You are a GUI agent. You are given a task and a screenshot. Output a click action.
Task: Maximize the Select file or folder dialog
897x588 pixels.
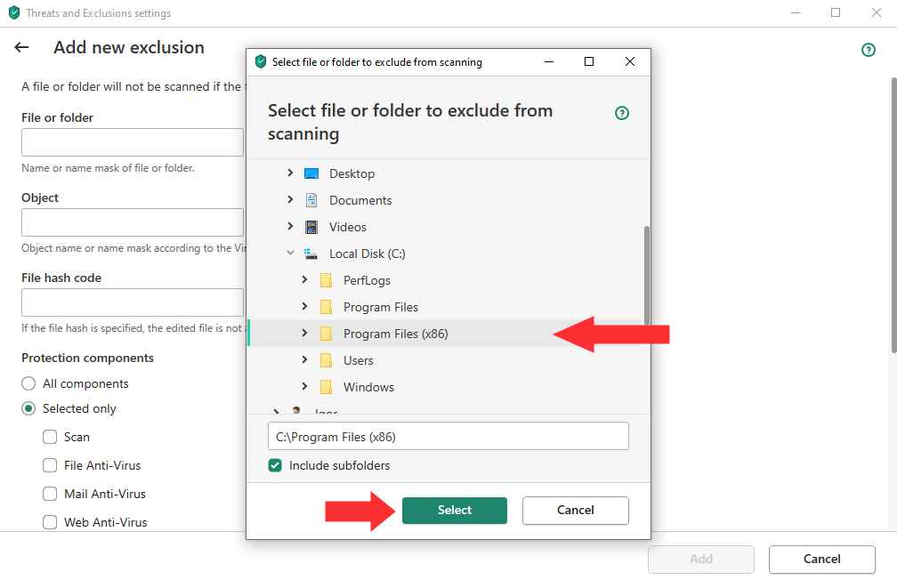[x=589, y=61]
